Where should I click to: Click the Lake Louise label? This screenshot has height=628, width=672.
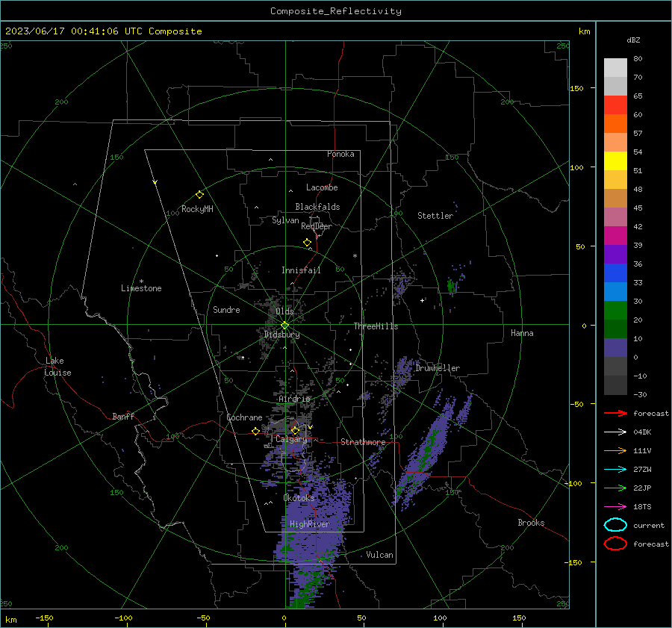pyautogui.click(x=57, y=367)
